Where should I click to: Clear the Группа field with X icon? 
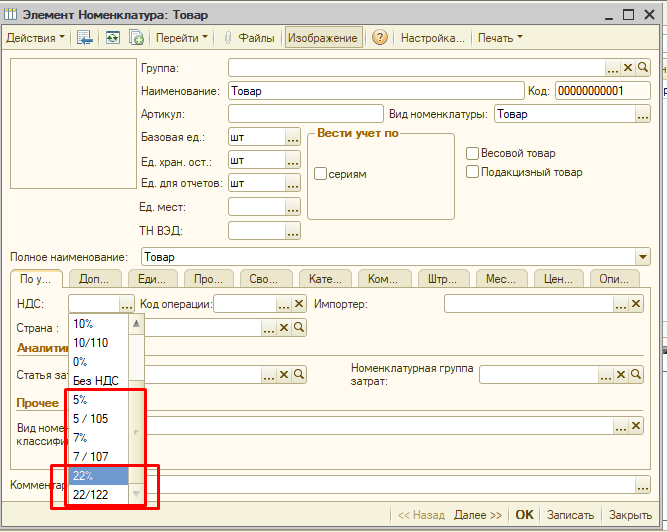coord(628,67)
